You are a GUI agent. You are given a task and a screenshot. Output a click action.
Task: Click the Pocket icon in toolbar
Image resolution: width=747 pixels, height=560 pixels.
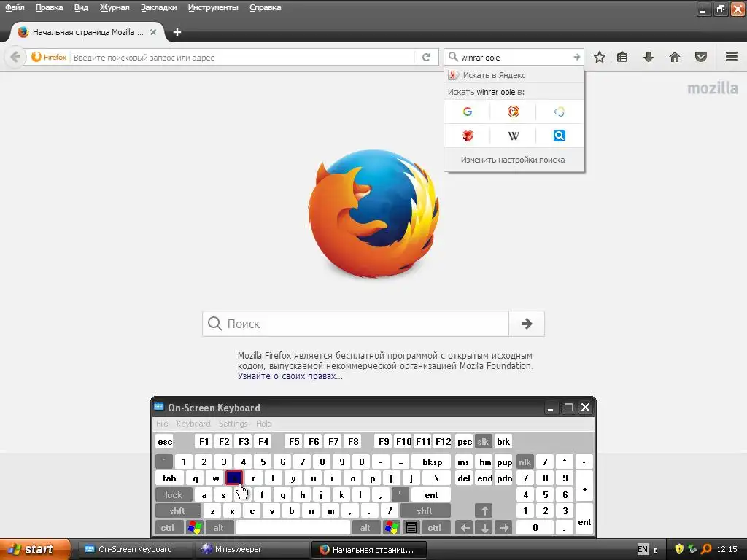[x=701, y=57]
